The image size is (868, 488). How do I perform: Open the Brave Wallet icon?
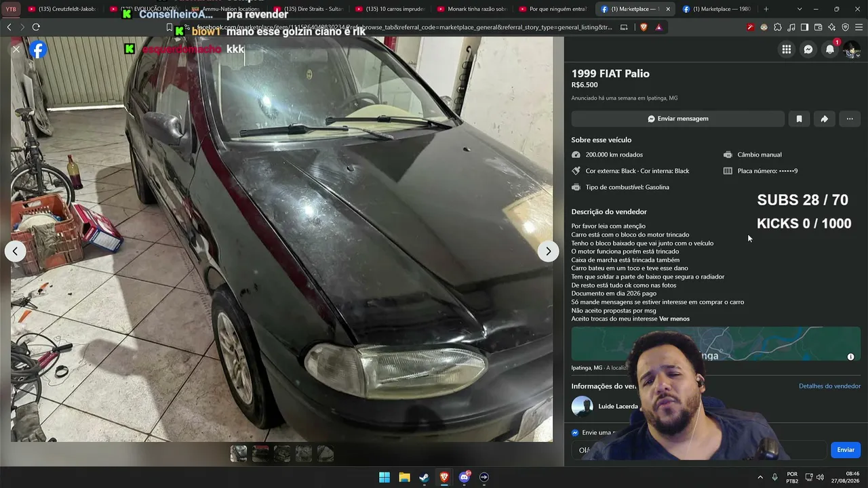click(x=818, y=27)
